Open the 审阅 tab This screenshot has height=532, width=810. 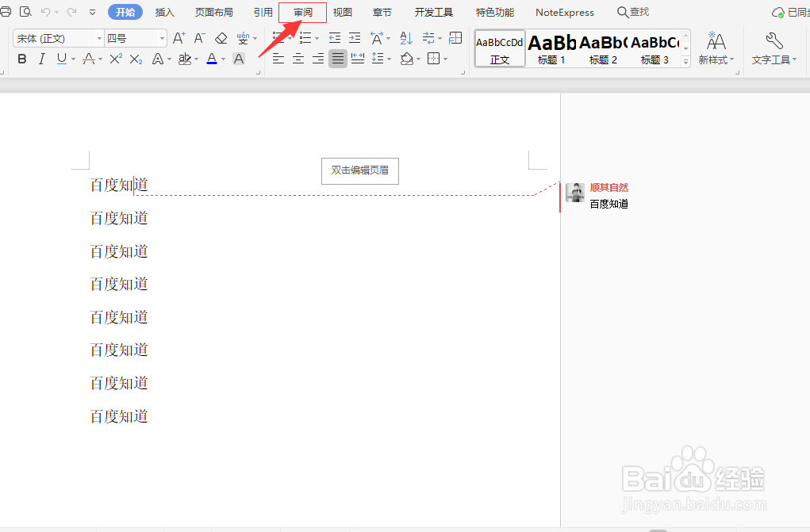coord(303,13)
